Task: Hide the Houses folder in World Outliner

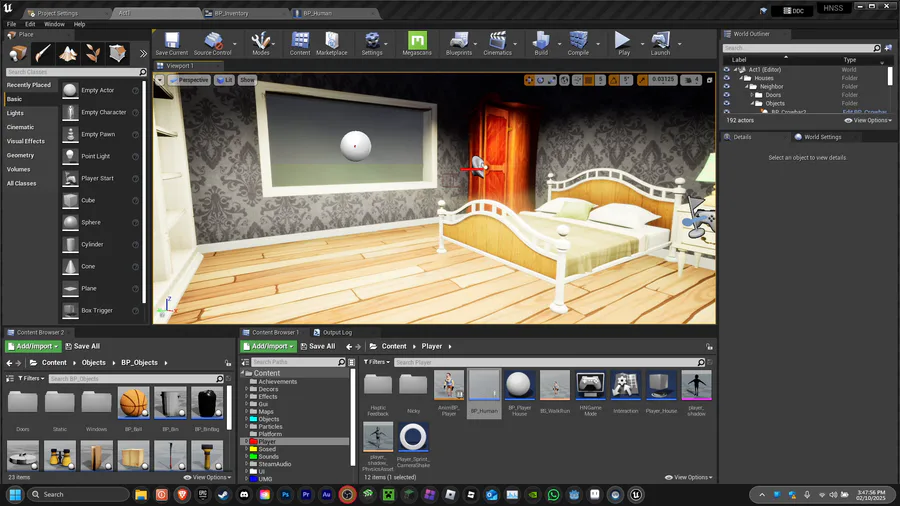Action: [727, 78]
